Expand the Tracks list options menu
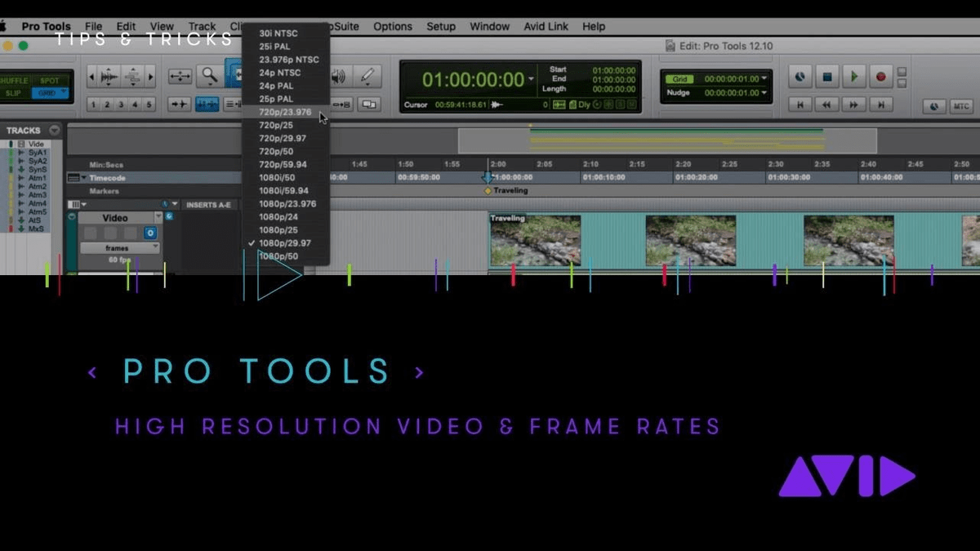This screenshot has width=980, height=551. (x=55, y=130)
